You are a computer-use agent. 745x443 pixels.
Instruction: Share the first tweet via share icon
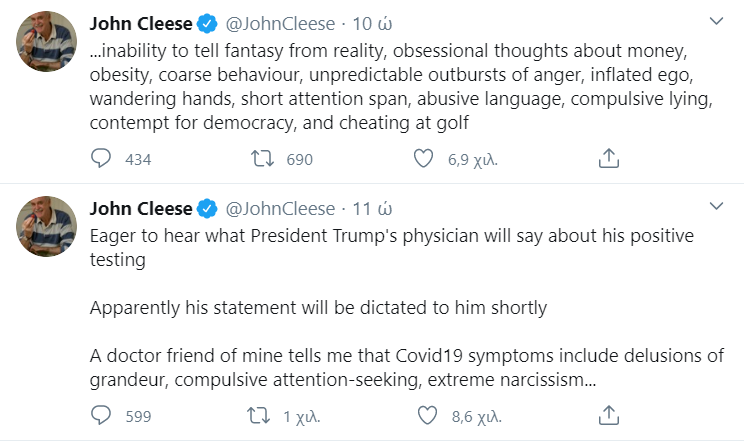pos(608,159)
